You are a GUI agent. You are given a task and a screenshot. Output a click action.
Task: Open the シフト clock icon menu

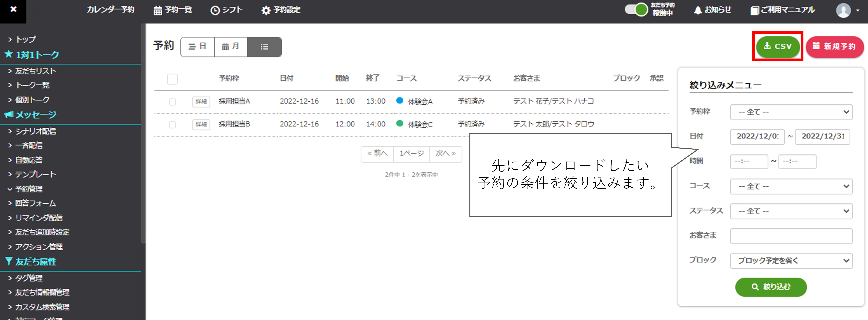(226, 10)
